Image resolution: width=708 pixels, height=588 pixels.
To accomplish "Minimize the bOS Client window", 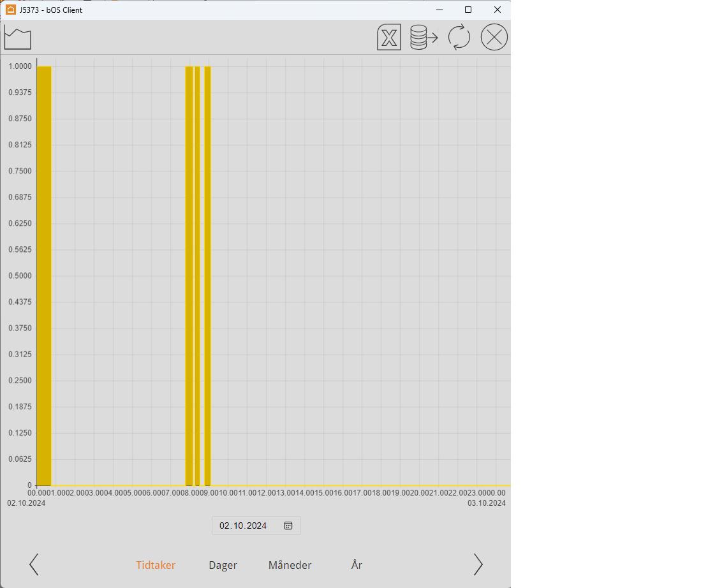I will 439,10.
